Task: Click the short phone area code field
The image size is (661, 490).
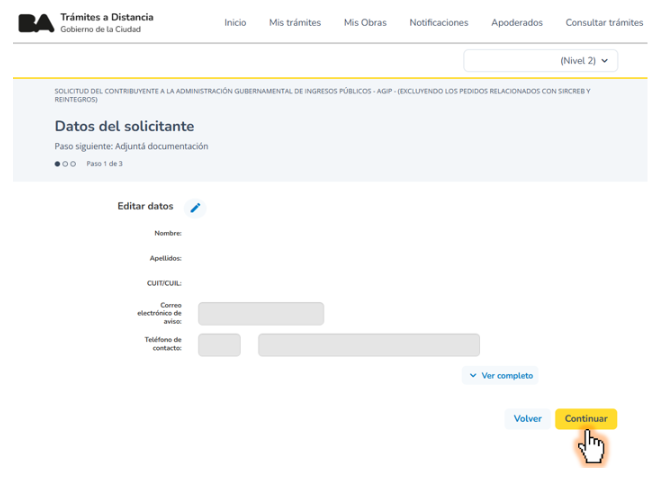Action: tap(219, 345)
